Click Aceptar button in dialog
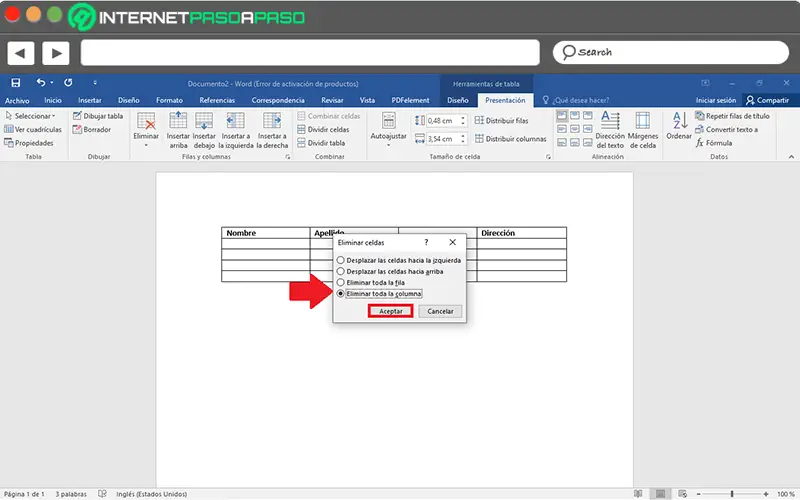 (391, 311)
